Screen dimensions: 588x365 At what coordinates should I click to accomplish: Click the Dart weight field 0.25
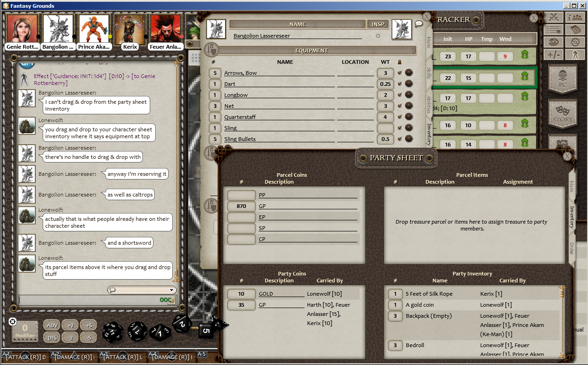(385, 84)
